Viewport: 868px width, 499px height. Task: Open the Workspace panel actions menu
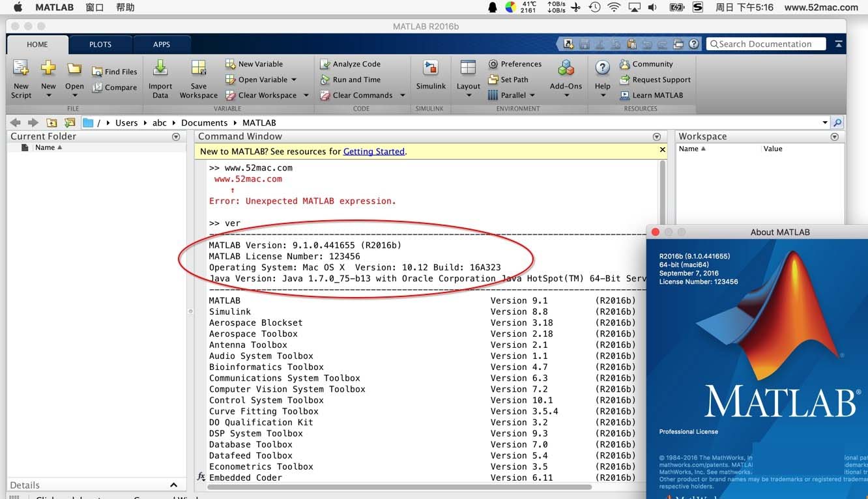835,137
